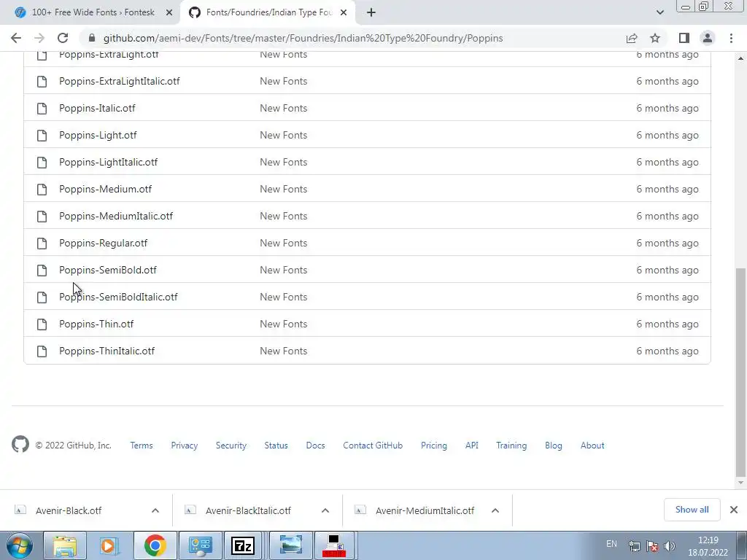The width and height of the screenshot is (747, 560).
Task: Click the address bar URL field
Action: pyautogui.click(x=303, y=38)
